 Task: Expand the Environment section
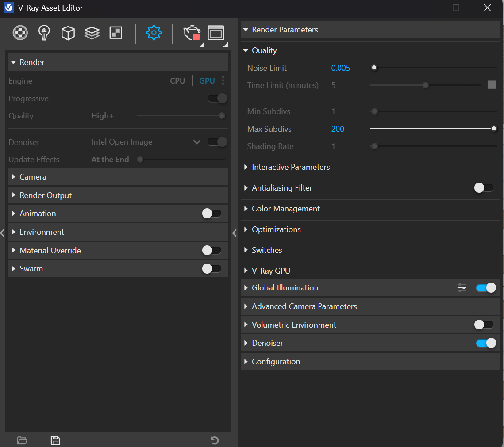118,232
